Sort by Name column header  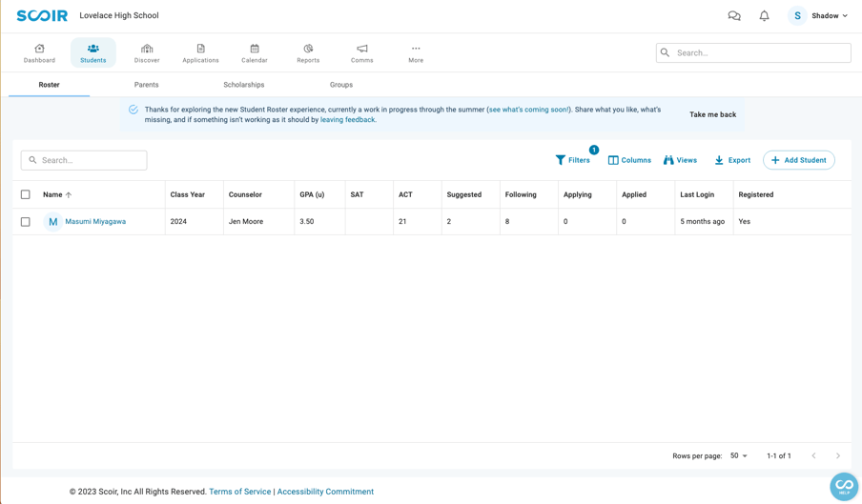pyautogui.click(x=57, y=195)
